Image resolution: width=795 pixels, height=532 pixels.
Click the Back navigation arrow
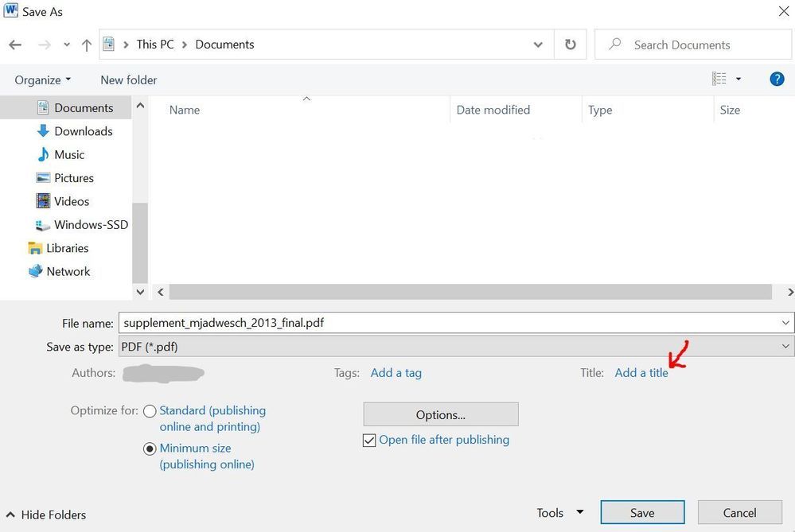[15, 45]
